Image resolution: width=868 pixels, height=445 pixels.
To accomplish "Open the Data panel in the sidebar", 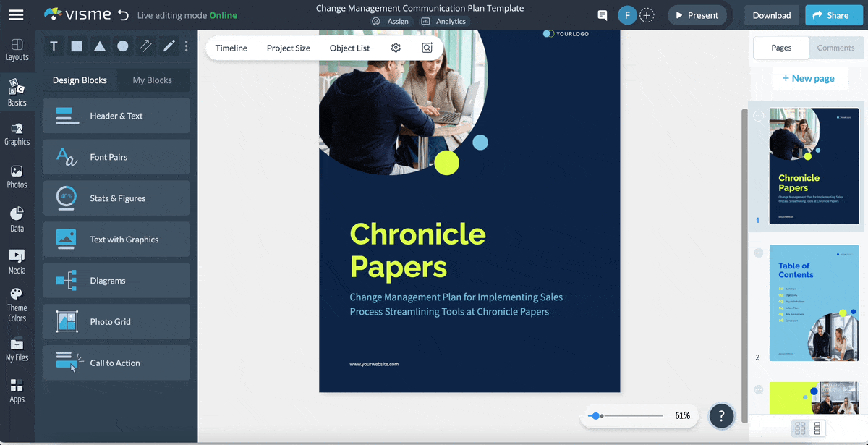I will click(x=17, y=217).
